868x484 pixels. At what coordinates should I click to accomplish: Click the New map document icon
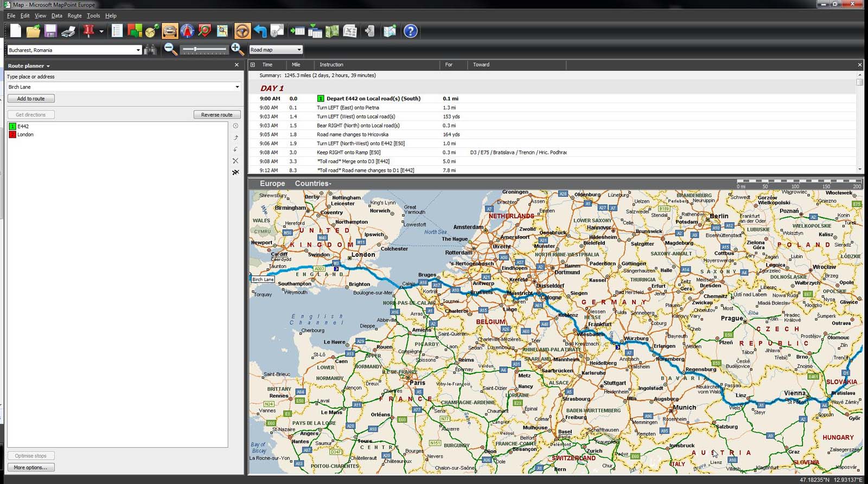16,31
